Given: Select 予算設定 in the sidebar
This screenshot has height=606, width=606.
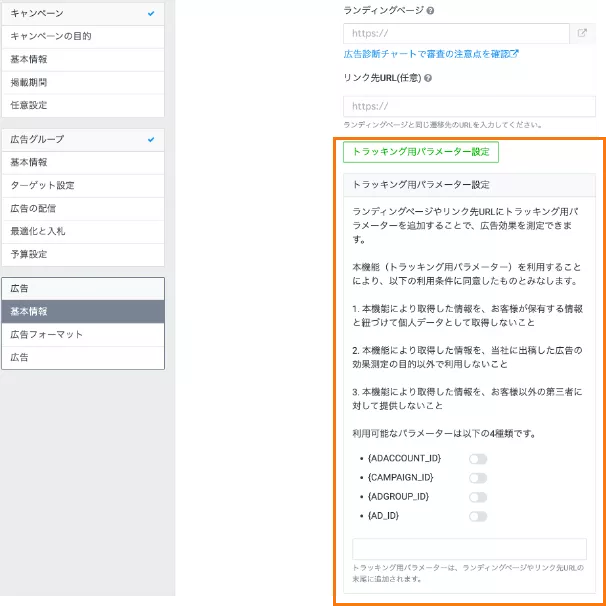Looking at the screenshot, I should pos(81,254).
